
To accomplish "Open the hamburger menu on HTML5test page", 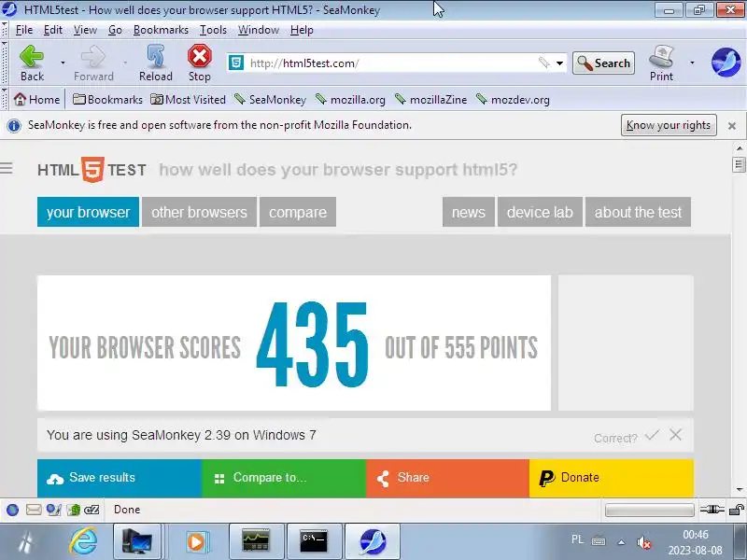I will 7,168.
